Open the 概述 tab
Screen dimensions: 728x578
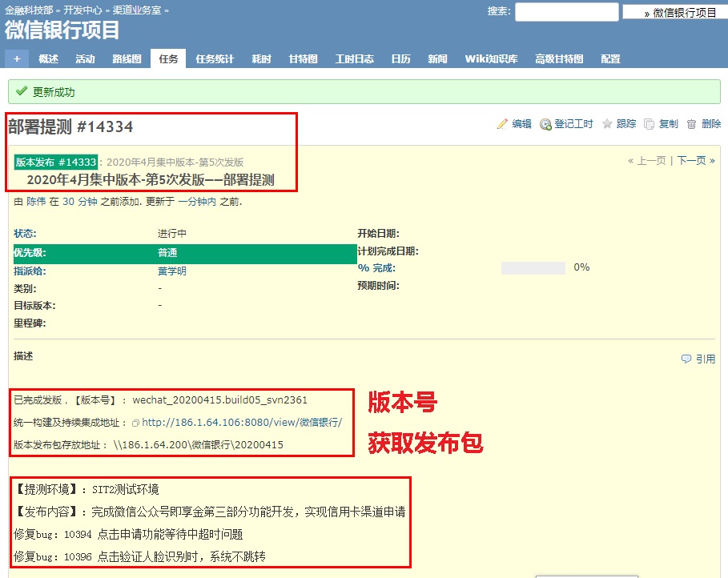(48, 59)
